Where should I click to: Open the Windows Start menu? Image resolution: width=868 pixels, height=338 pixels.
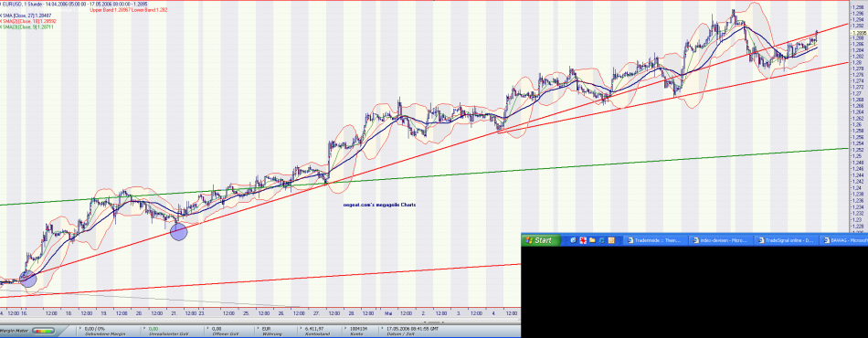tap(541, 240)
